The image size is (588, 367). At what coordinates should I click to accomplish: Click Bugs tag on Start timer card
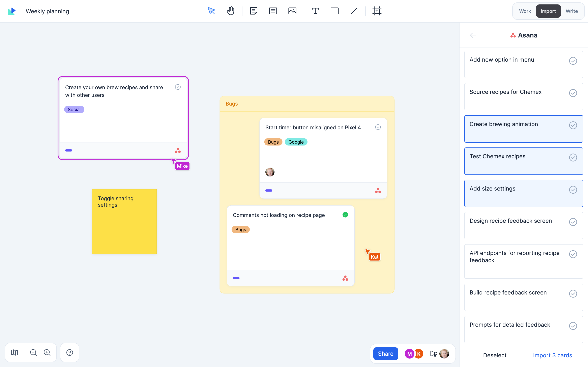tap(273, 142)
